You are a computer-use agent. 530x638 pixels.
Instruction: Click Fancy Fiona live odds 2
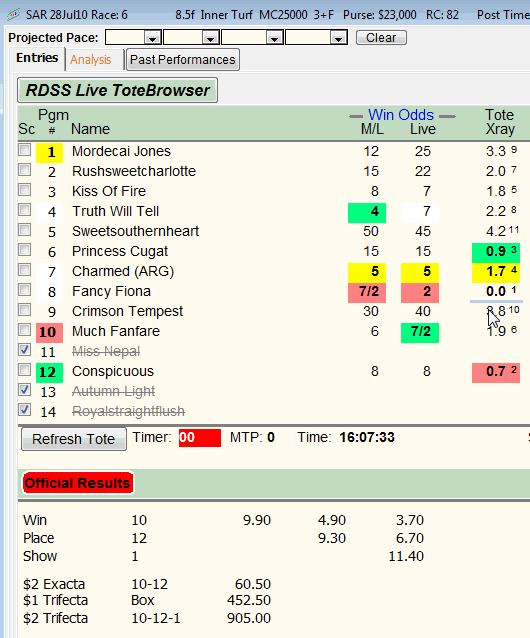[420, 293]
